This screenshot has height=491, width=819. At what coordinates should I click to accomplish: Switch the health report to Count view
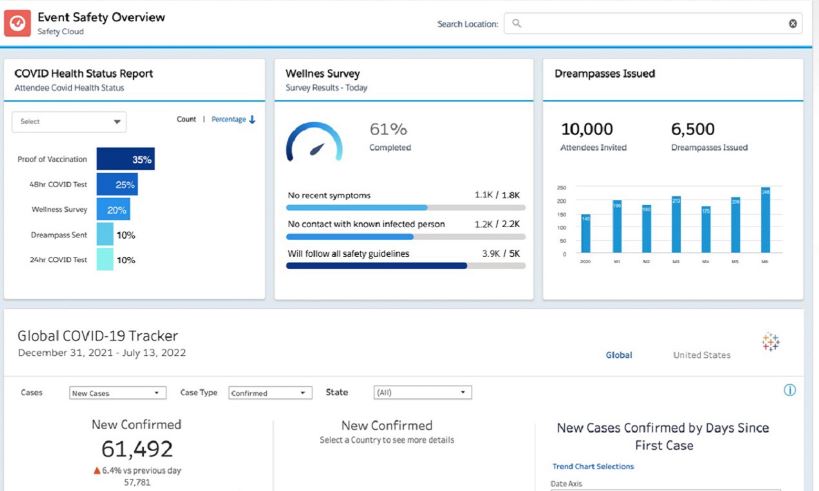coord(186,119)
